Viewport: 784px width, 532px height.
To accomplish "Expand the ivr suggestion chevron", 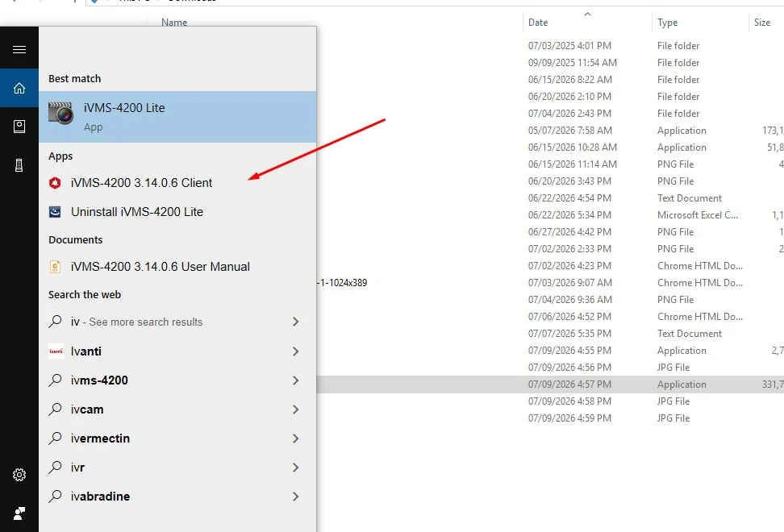I will click(295, 467).
